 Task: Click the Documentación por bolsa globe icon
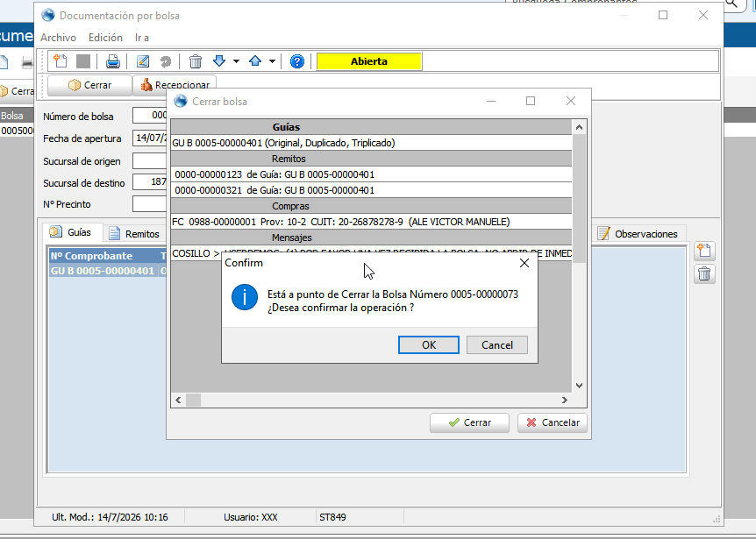47,16
